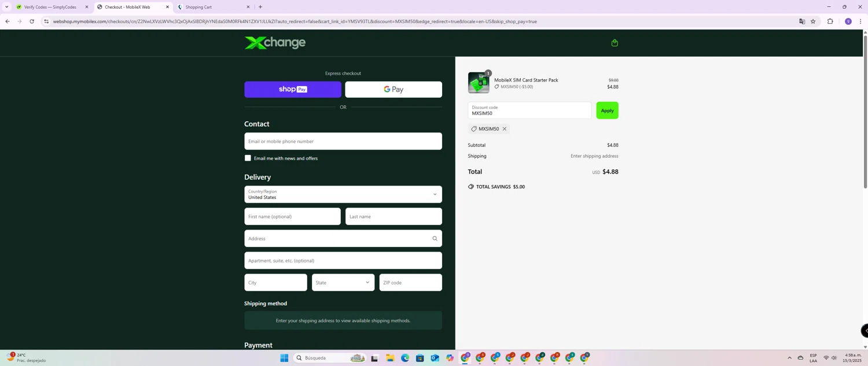Image resolution: width=868 pixels, height=366 pixels.
Task: Pay with Google Pay button
Action: click(393, 90)
